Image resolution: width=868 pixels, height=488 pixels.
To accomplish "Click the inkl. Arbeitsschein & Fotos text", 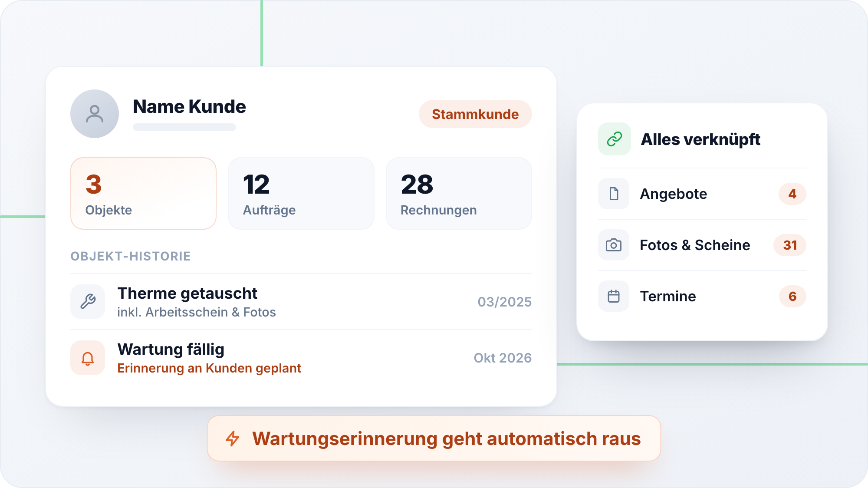I will coord(197,312).
